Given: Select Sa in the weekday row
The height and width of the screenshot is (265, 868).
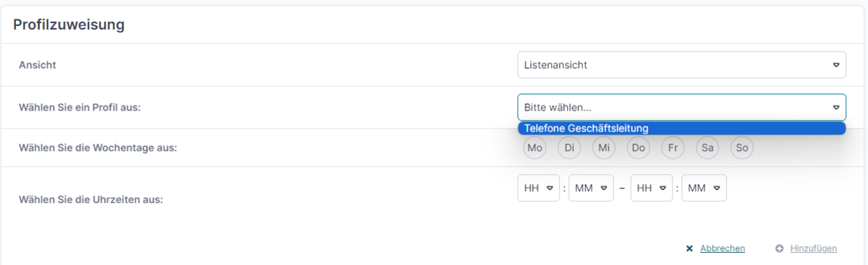Looking at the screenshot, I should point(707,148).
